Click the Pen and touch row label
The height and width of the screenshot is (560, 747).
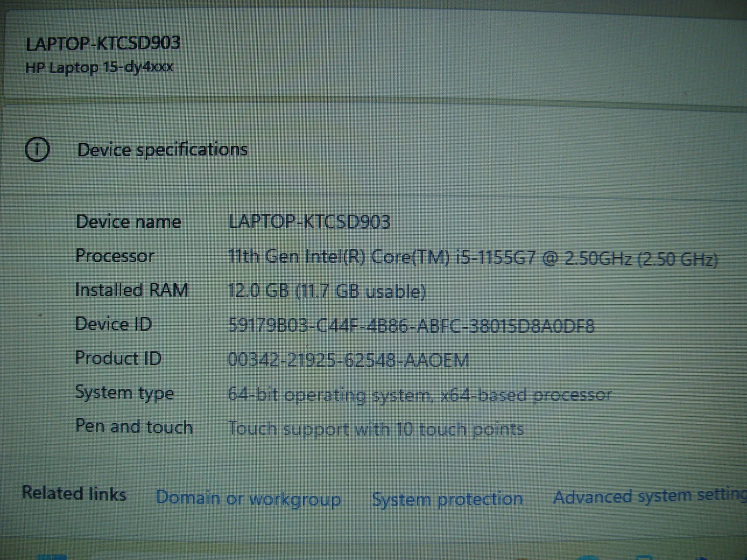(134, 427)
